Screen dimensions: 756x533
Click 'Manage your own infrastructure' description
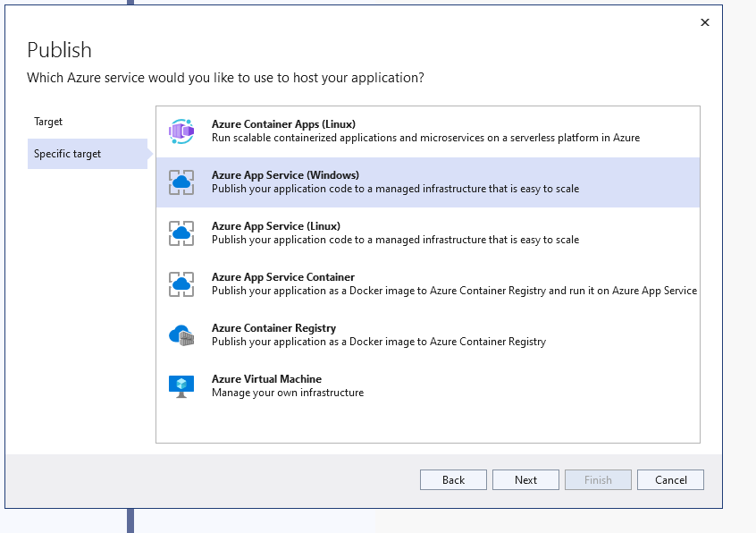tap(288, 393)
